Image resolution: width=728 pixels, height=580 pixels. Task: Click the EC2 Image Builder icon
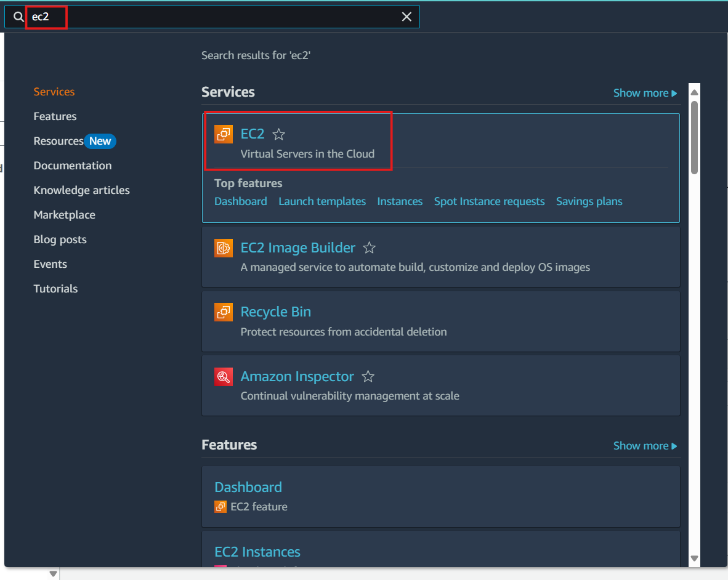coord(224,248)
